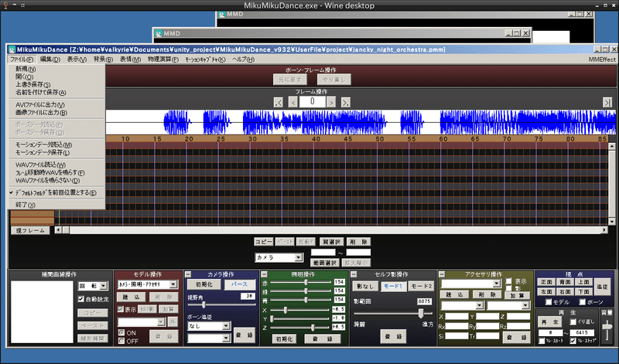Click the パース perspective button
The height and width of the screenshot is (364, 619).
(x=240, y=284)
